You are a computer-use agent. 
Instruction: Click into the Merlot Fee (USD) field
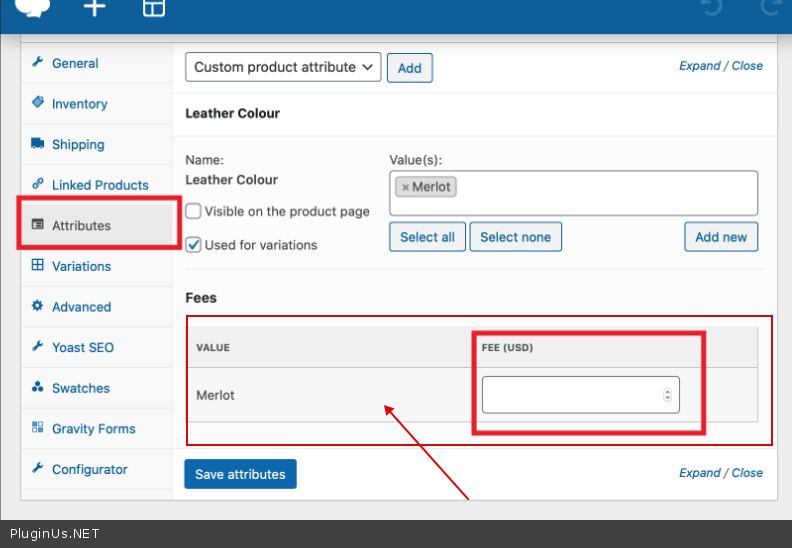tap(570, 395)
